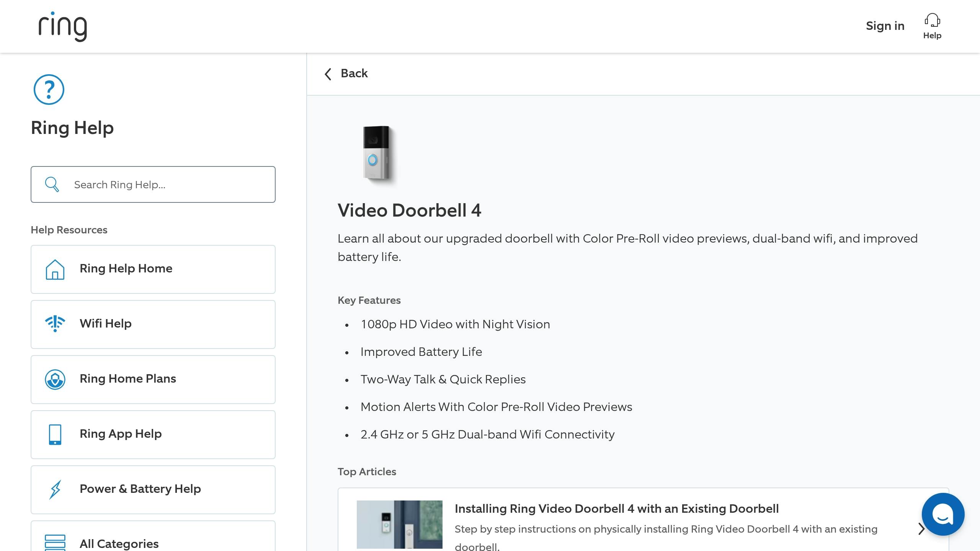Click the Help Resources label
The height and width of the screenshot is (551, 980).
(69, 230)
